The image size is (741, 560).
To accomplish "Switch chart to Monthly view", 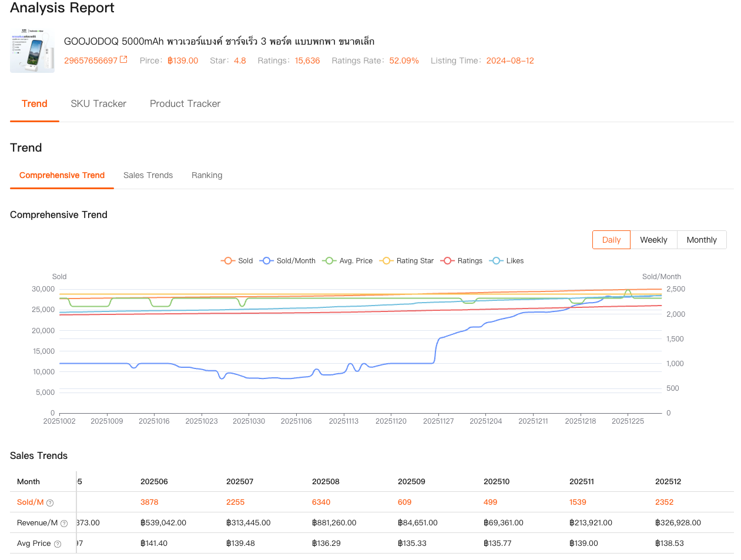I will [x=702, y=240].
